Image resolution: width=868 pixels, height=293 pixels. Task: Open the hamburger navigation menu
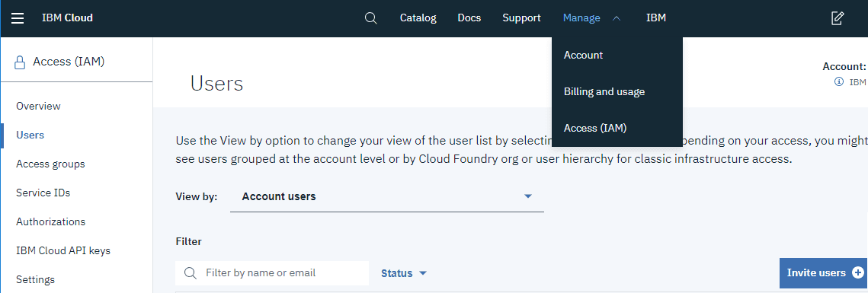click(18, 18)
